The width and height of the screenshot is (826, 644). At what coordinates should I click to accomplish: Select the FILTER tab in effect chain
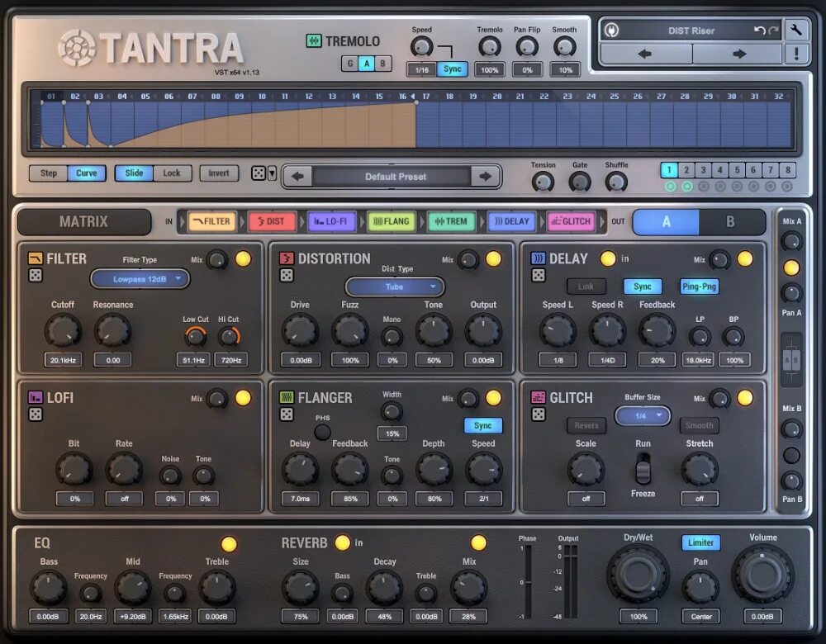[x=211, y=221]
